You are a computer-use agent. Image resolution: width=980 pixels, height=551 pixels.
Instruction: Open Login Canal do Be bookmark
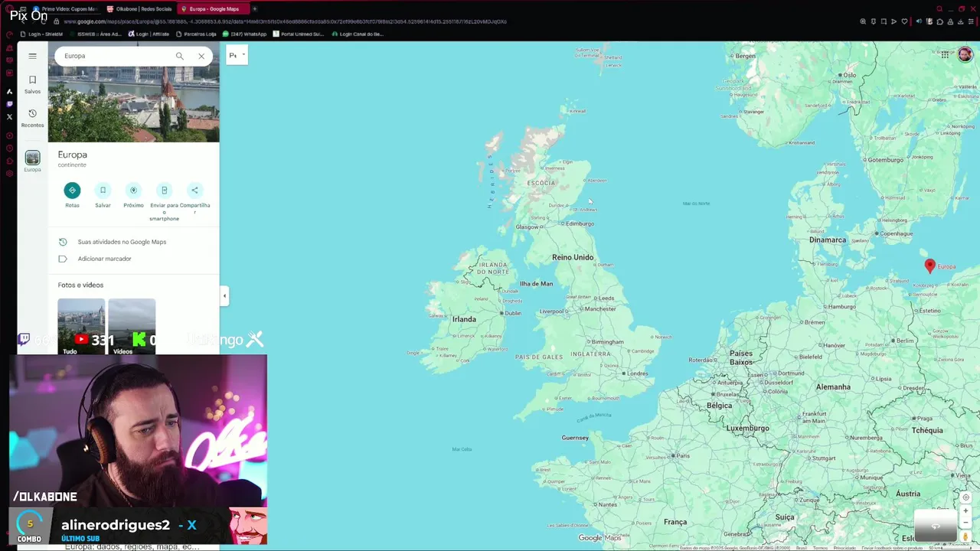click(358, 34)
